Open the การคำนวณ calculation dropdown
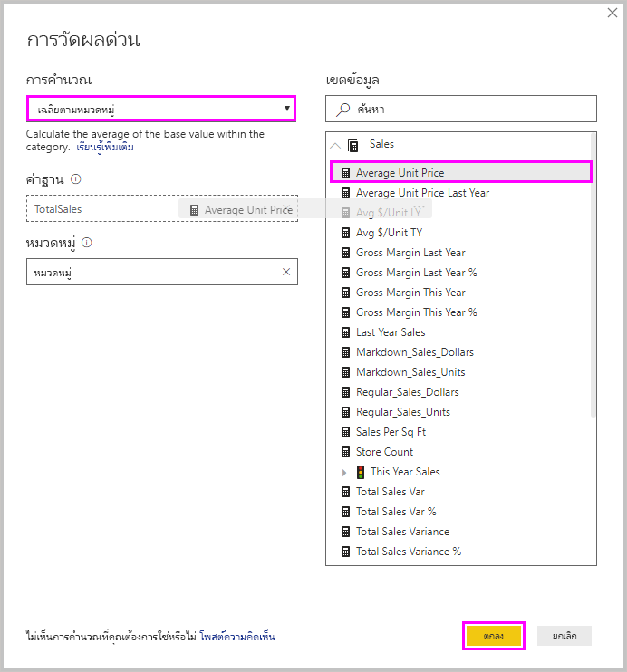This screenshot has width=627, height=672. pyautogui.click(x=161, y=109)
